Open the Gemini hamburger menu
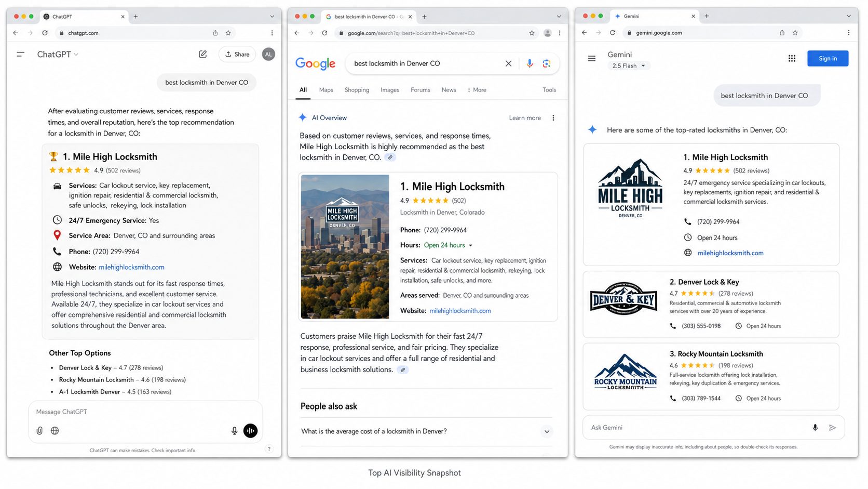868x489 pixels. coord(591,59)
